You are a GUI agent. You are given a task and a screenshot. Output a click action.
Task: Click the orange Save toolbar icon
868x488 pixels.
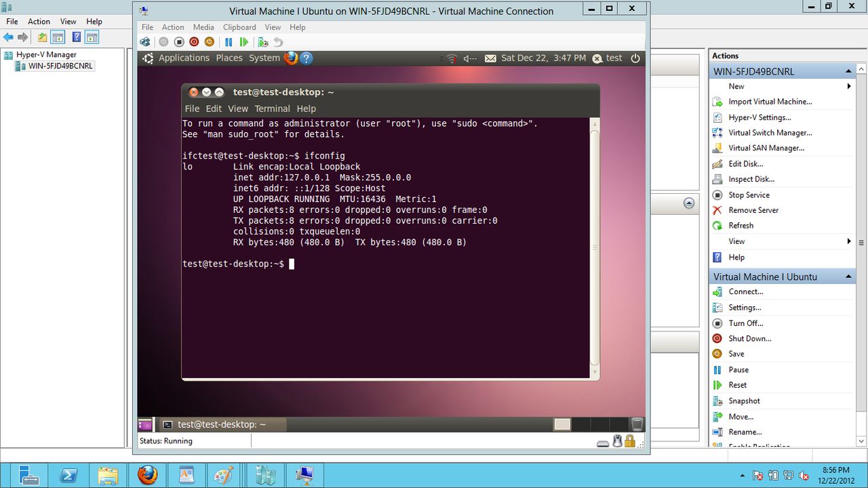(209, 42)
